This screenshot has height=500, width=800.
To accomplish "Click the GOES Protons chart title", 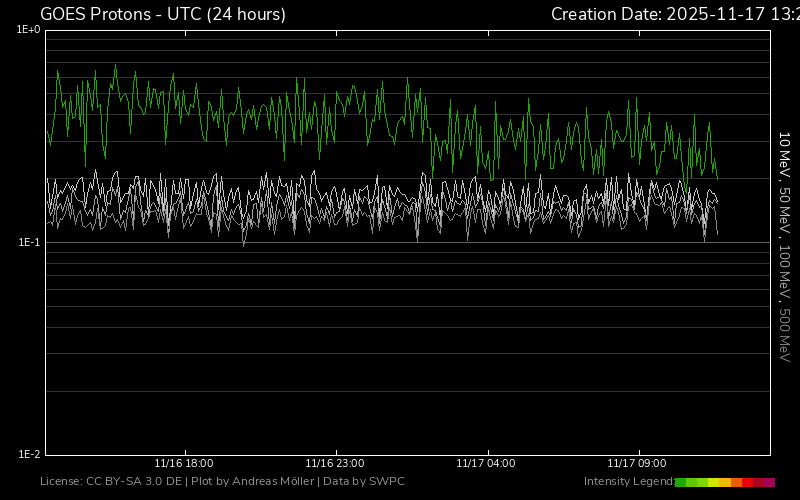I will click(x=163, y=14).
